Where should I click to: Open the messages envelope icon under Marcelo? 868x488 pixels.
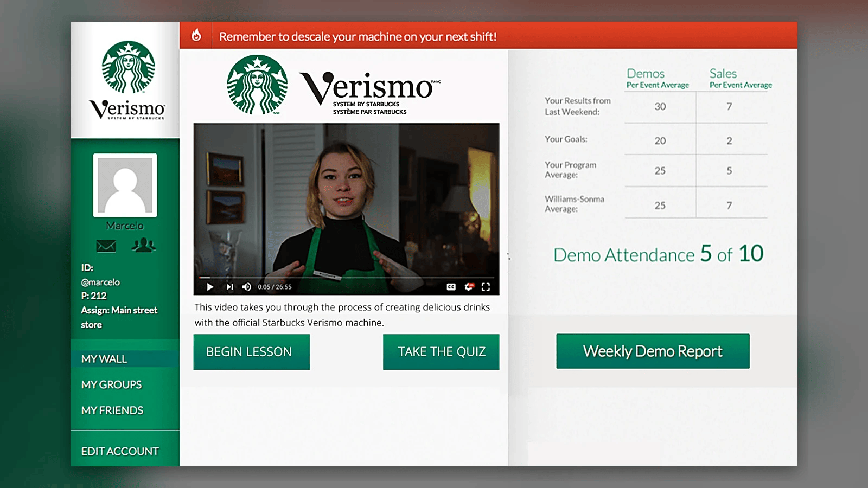point(106,246)
